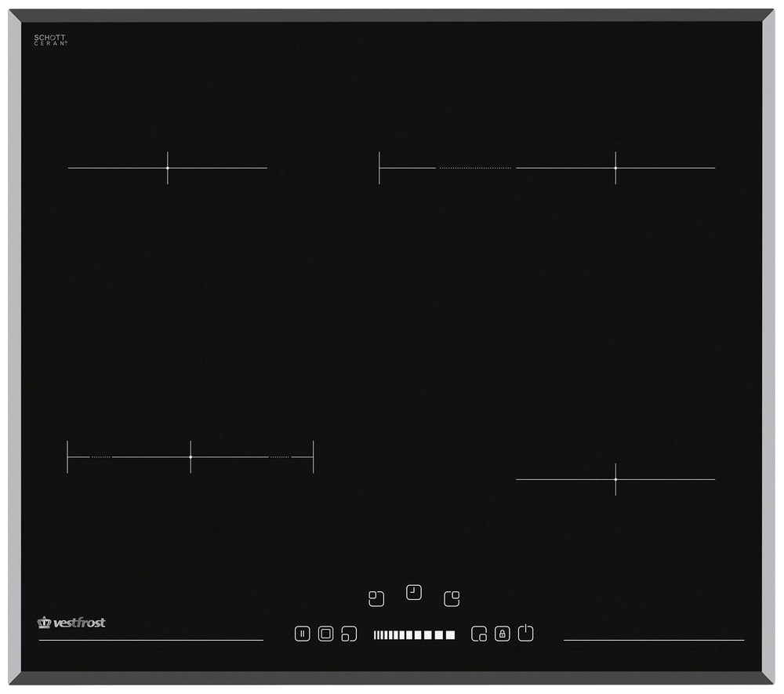Tap the power on/off touch button
Screen dimensions: 784x694
pyautogui.click(x=525, y=633)
